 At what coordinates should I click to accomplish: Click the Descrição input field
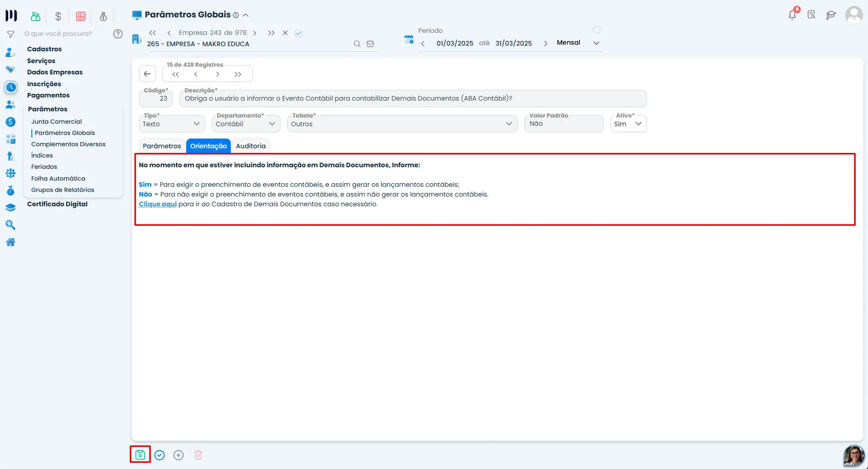click(x=413, y=99)
